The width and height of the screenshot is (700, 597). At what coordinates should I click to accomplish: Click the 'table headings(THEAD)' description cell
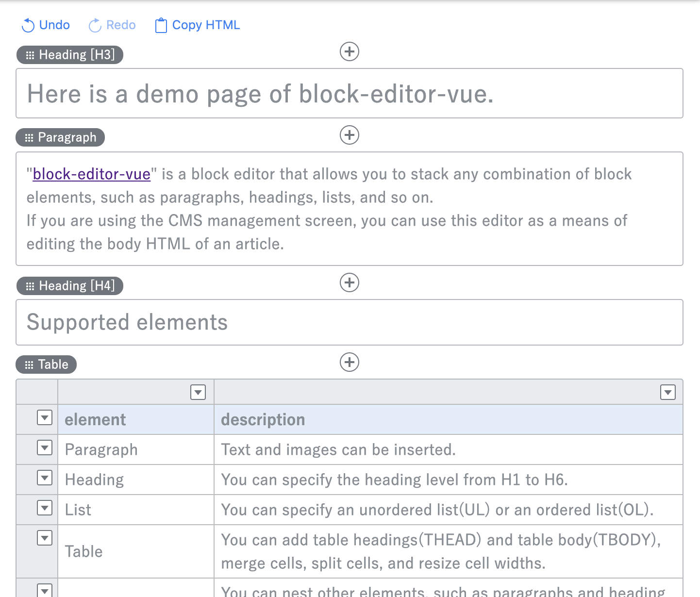click(449, 552)
